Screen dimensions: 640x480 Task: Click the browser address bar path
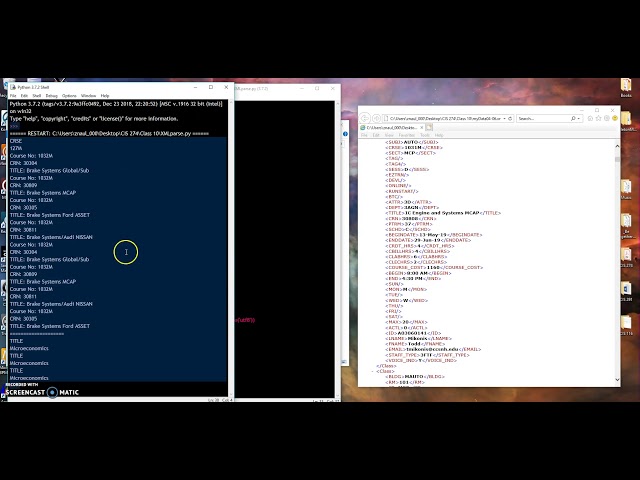[x=445, y=118]
